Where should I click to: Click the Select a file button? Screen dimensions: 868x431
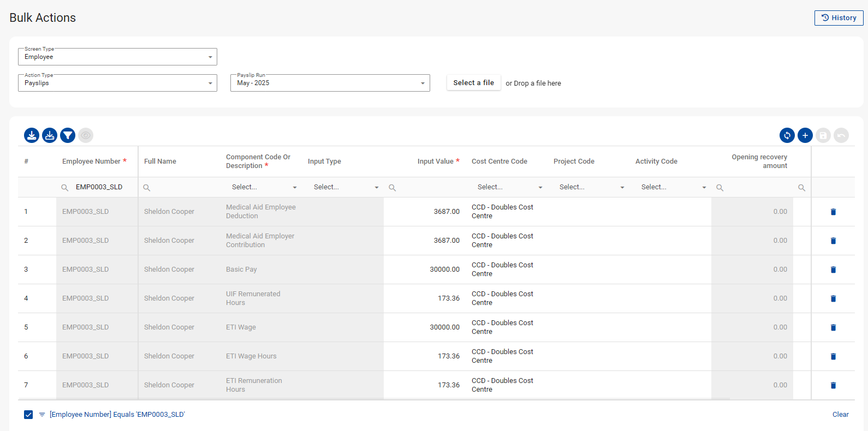pyautogui.click(x=473, y=83)
